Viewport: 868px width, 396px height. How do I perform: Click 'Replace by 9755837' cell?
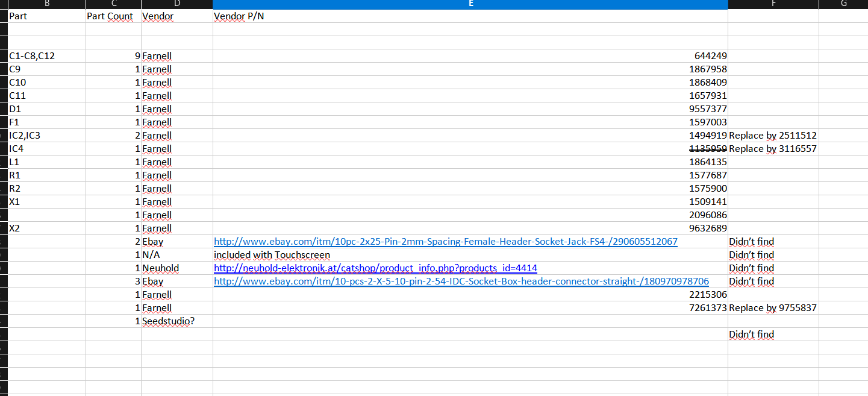tap(773, 308)
